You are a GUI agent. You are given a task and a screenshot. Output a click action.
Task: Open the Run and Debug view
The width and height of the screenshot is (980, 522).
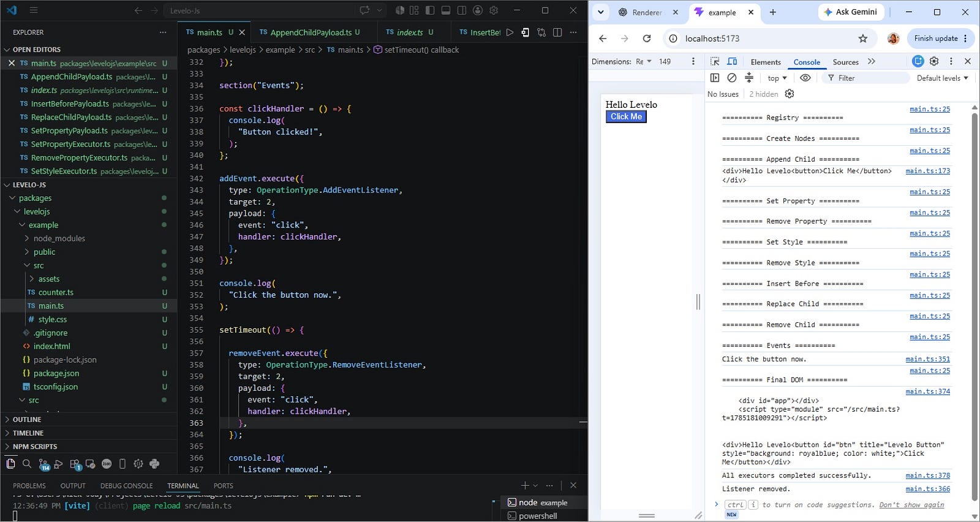(59, 464)
